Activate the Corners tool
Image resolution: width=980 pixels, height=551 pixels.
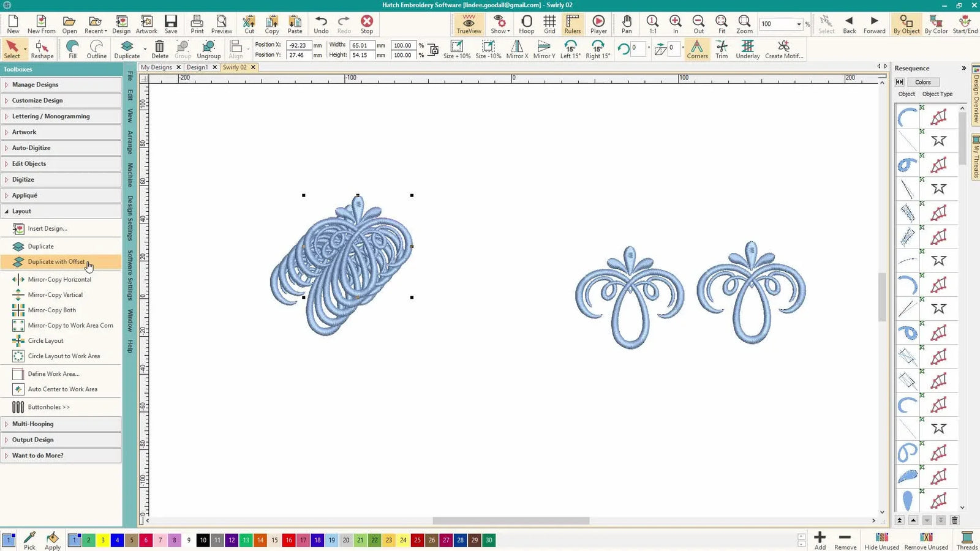click(x=697, y=49)
